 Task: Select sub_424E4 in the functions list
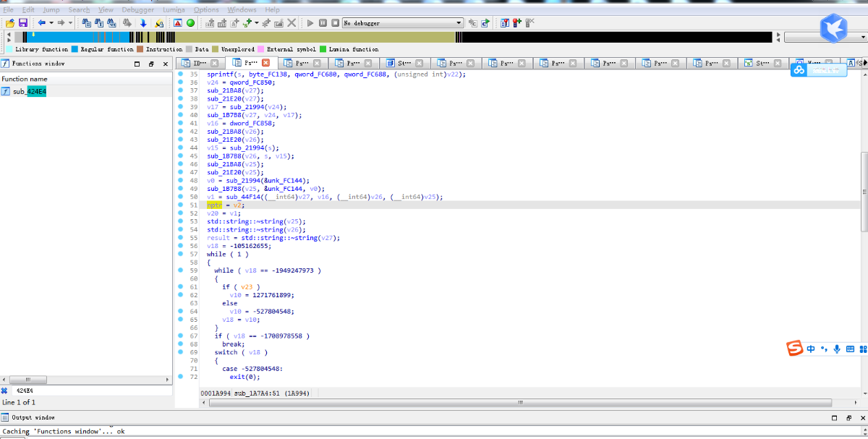(30, 91)
